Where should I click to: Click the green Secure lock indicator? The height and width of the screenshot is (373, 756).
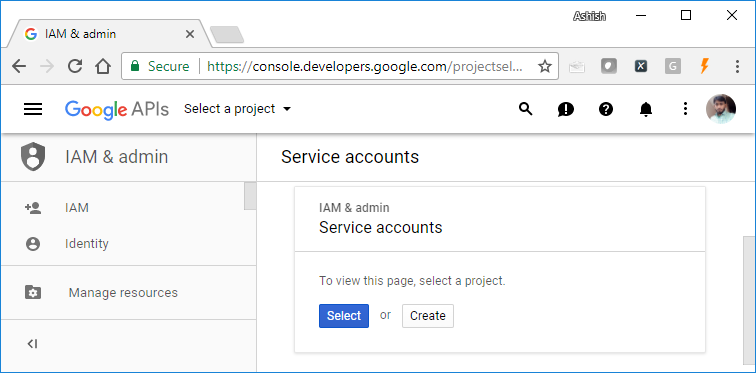(160, 66)
